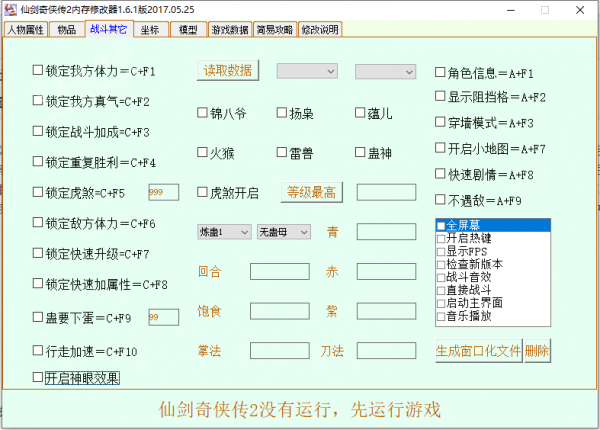Click the input field beside 等级最高
Image resolution: width=600 pixels, height=430 pixels.
pyautogui.click(x=386, y=192)
